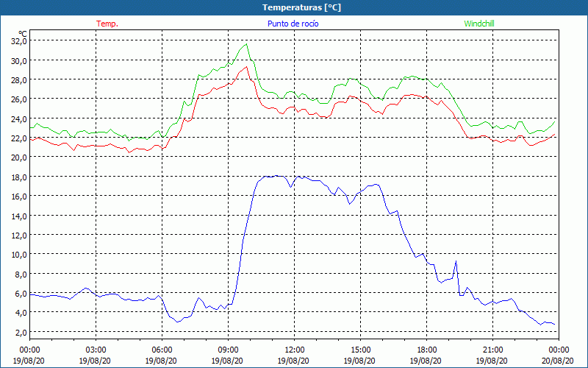588x368 pixels.
Task: Click the 8,0 y-axis value
Action: click(x=21, y=274)
